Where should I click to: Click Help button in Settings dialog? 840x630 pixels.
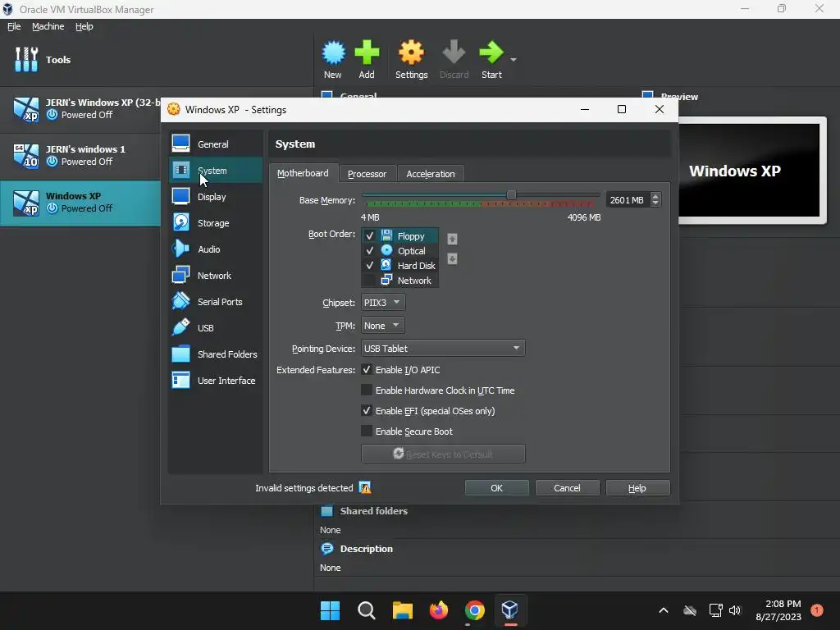[637, 488]
